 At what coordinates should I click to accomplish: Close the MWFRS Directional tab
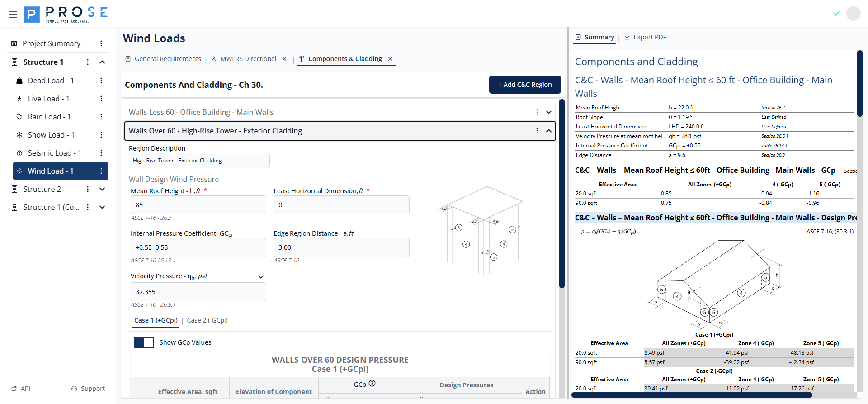click(x=284, y=59)
